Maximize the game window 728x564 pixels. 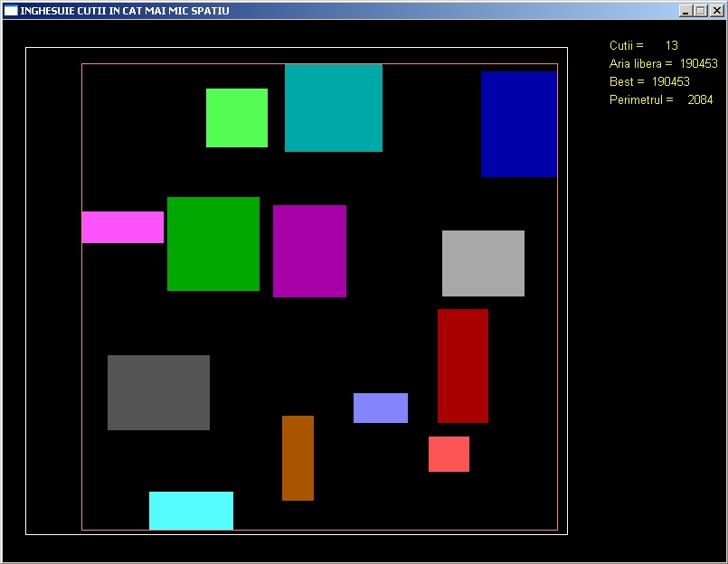coord(701,11)
